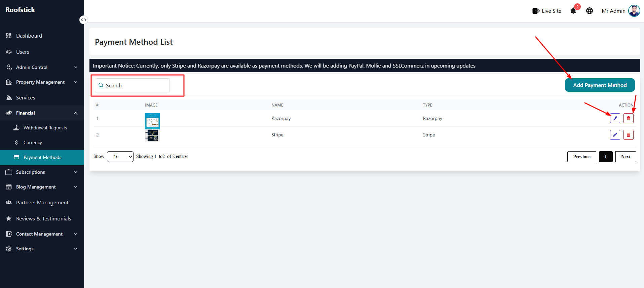The height and width of the screenshot is (288, 644).
Task: Click the TYPE column header
Action: [x=427, y=105]
